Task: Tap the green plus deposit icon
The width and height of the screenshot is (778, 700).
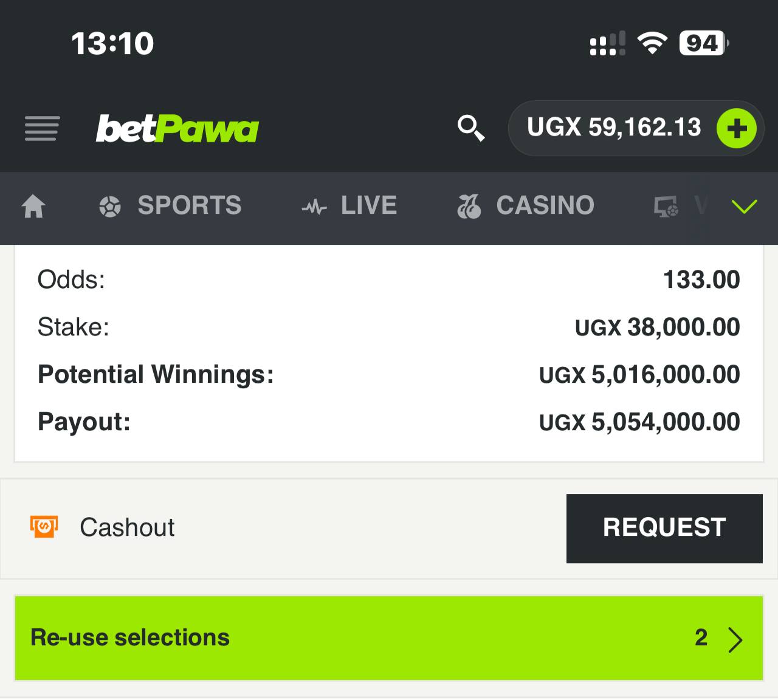Action: tap(736, 128)
